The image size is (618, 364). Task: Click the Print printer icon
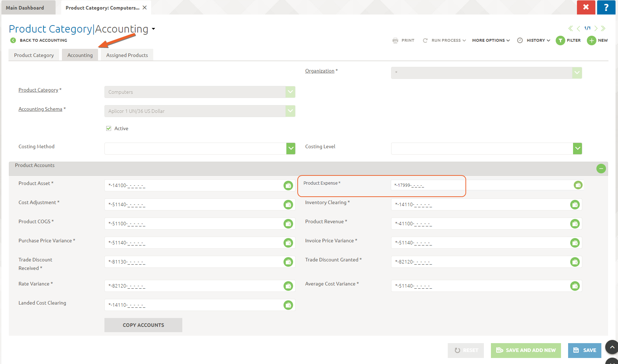395,41
